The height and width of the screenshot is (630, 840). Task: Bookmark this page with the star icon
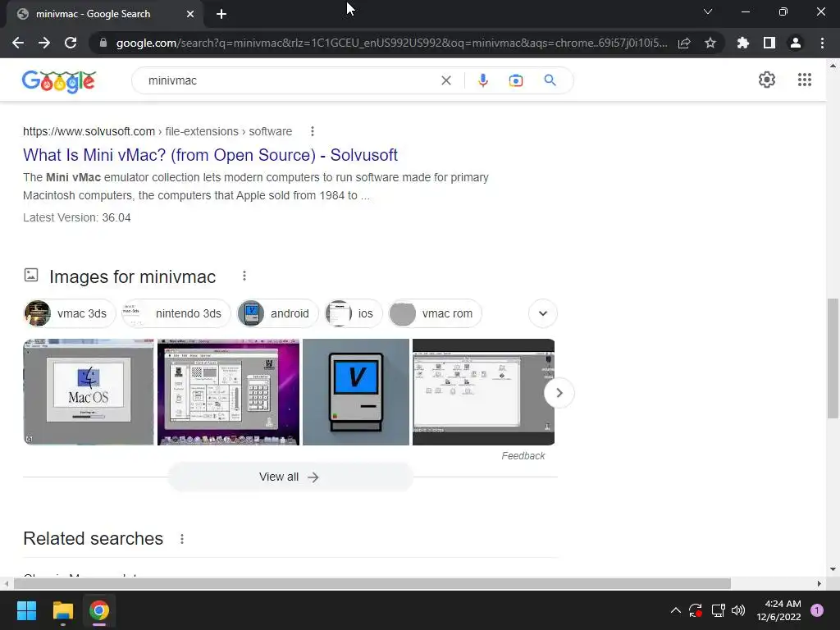click(x=710, y=43)
